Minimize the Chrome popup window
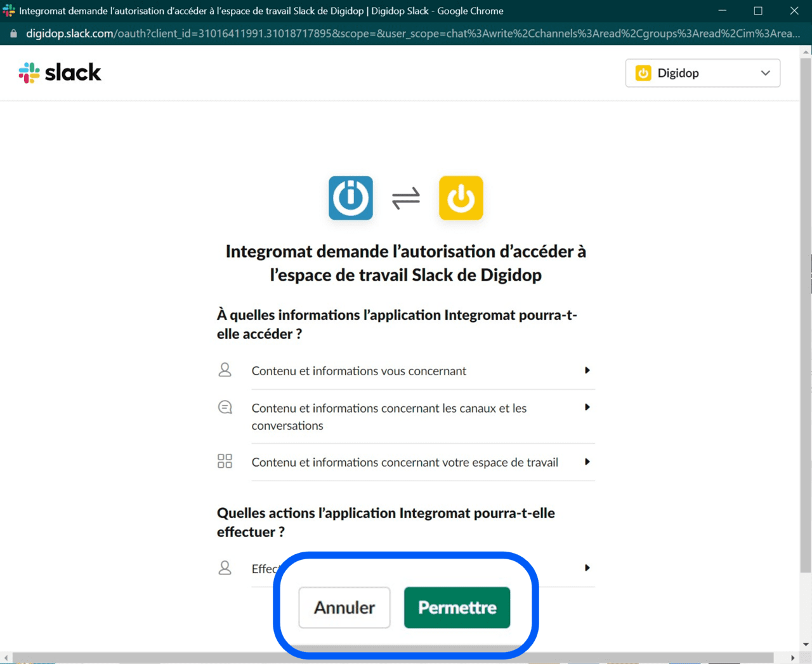This screenshot has width=812, height=664. point(722,11)
